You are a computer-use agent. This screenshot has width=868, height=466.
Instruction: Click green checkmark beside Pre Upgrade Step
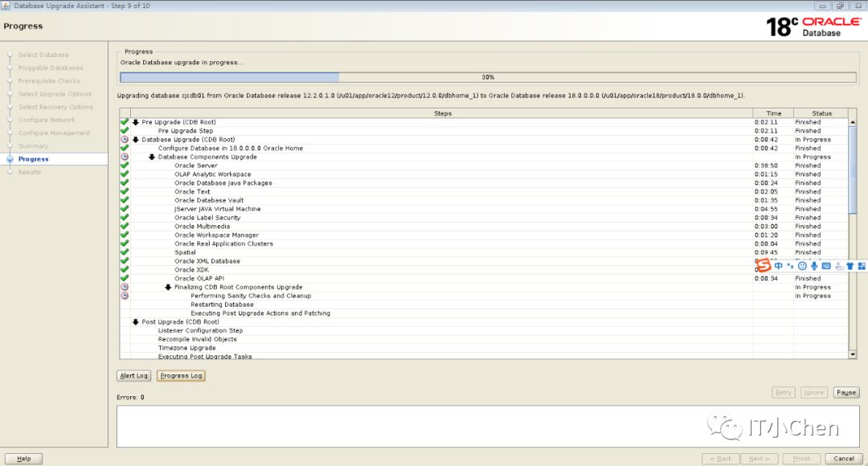coord(125,131)
